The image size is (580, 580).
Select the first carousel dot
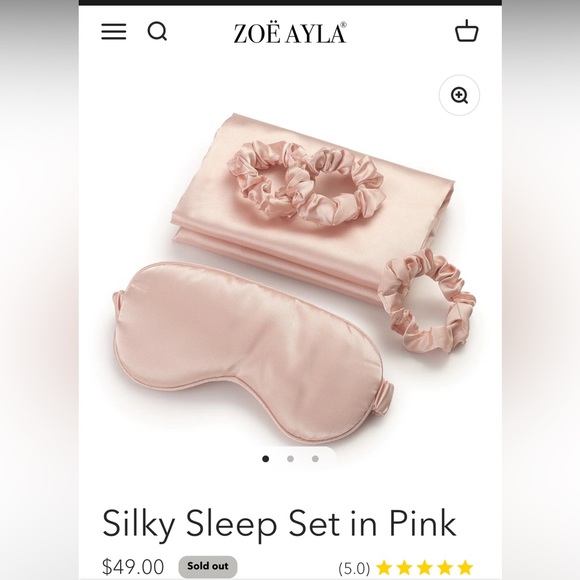pyautogui.click(x=266, y=459)
